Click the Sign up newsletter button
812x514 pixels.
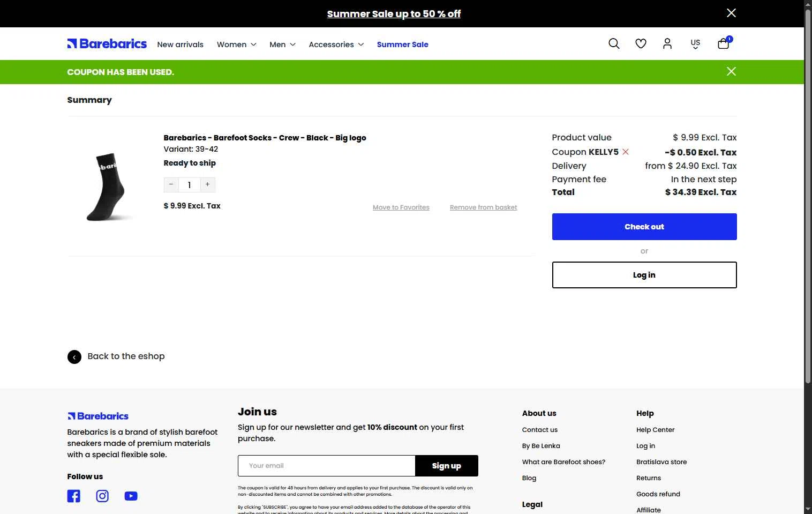coord(447,466)
